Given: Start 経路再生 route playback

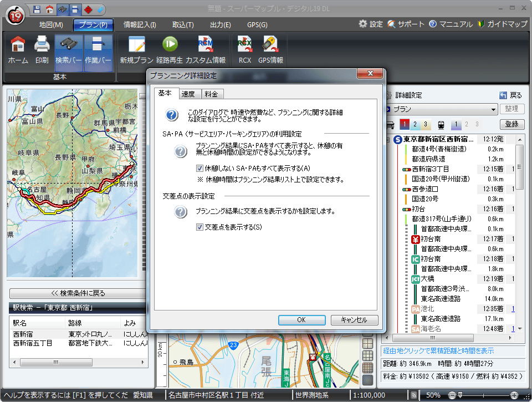Looking at the screenshot, I should (x=170, y=50).
